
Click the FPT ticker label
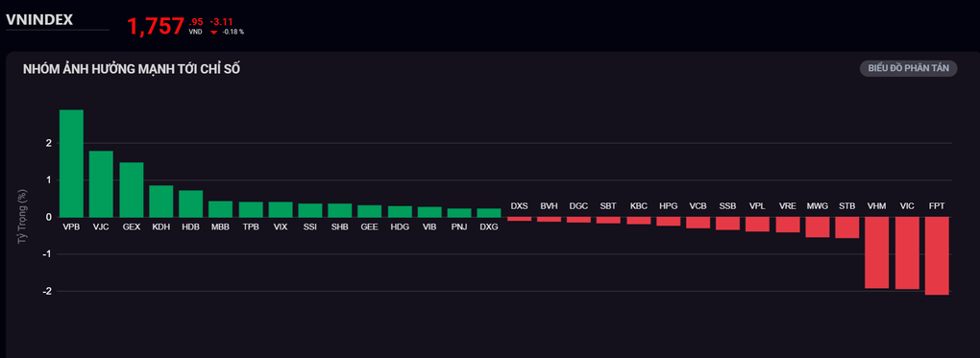coord(937,205)
